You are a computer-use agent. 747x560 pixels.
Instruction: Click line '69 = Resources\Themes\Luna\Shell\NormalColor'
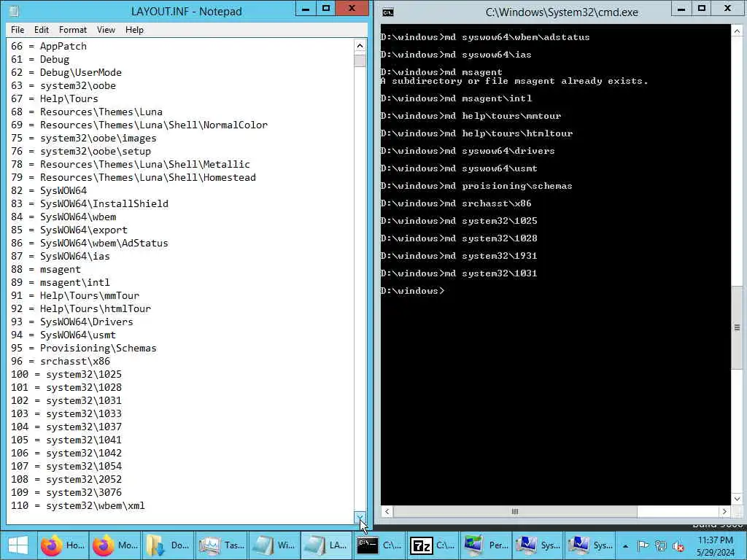139,125
